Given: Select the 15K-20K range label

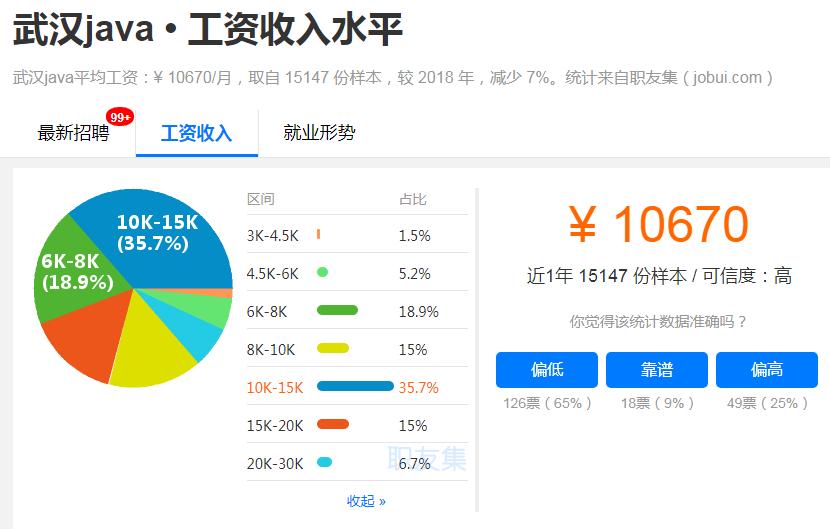Looking at the screenshot, I should tap(275, 426).
